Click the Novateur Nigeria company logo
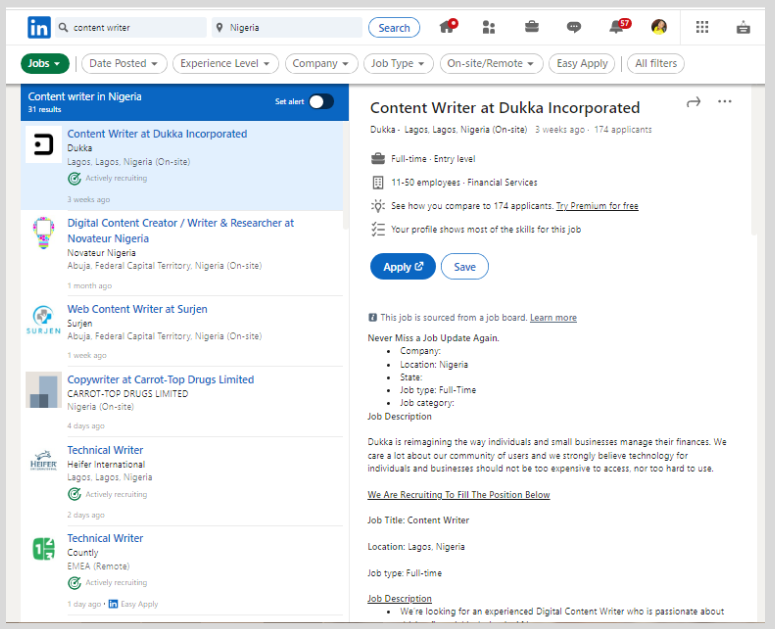The width and height of the screenshot is (775, 629). click(43, 233)
